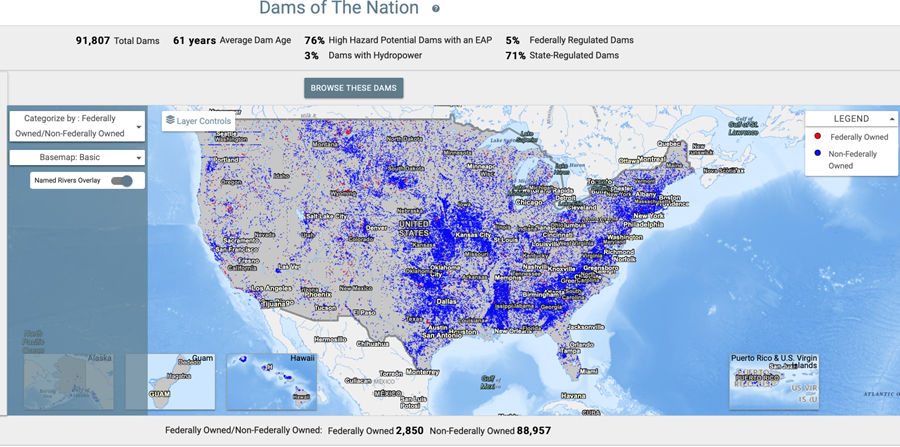Open Layer Controls via the stacked layers icon
Viewport: 900px width, 447px height.
click(x=170, y=121)
